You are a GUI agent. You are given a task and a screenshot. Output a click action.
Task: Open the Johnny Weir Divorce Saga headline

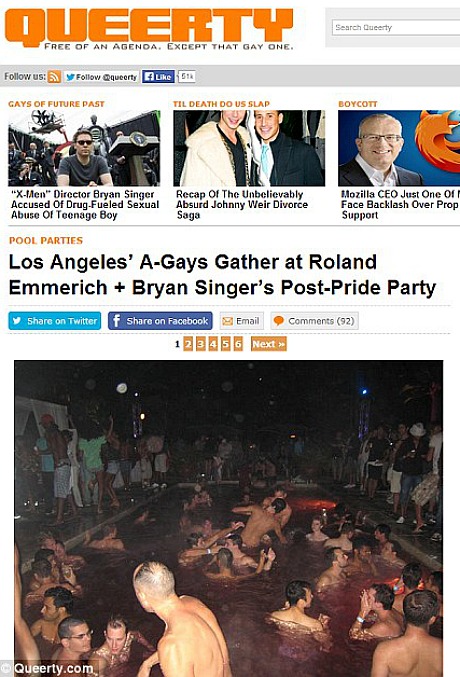tap(242, 205)
